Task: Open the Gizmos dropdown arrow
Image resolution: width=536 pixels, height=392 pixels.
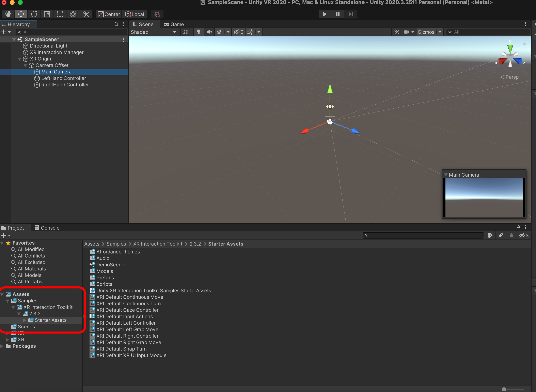Action: pos(440,32)
